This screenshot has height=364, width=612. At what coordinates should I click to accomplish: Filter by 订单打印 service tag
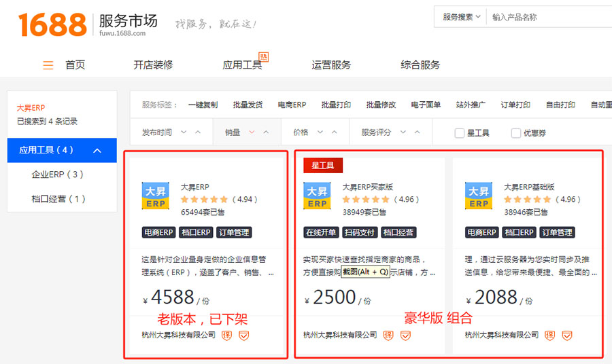pyautogui.click(x=515, y=105)
